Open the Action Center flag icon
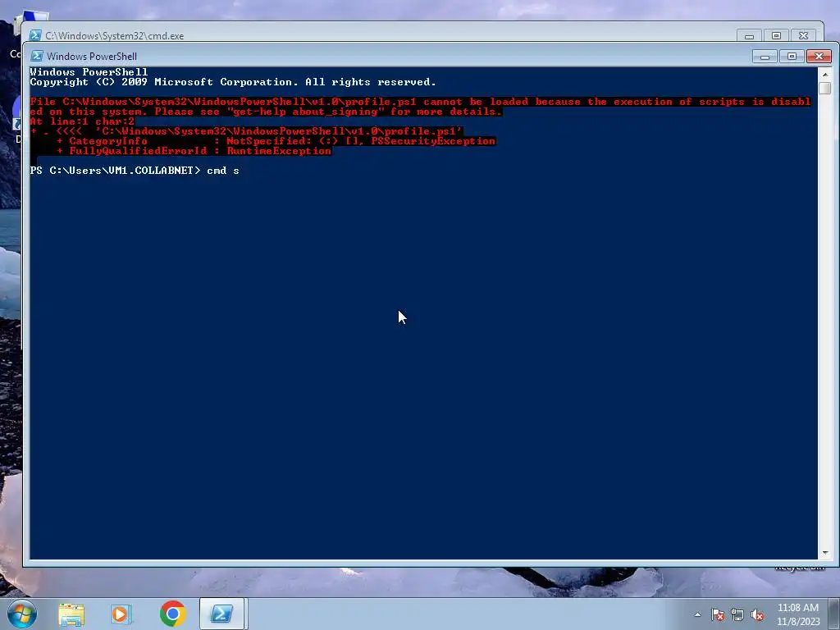Image resolution: width=840 pixels, height=630 pixels. 718,615
